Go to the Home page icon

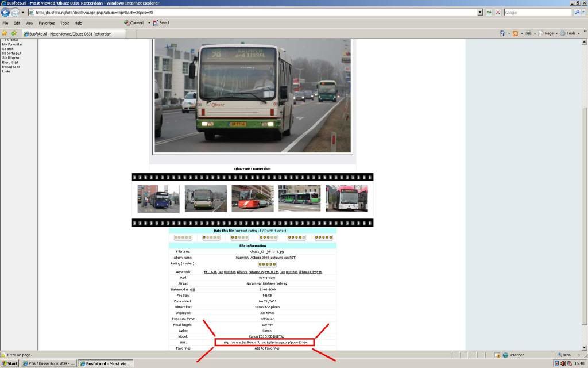502,33
